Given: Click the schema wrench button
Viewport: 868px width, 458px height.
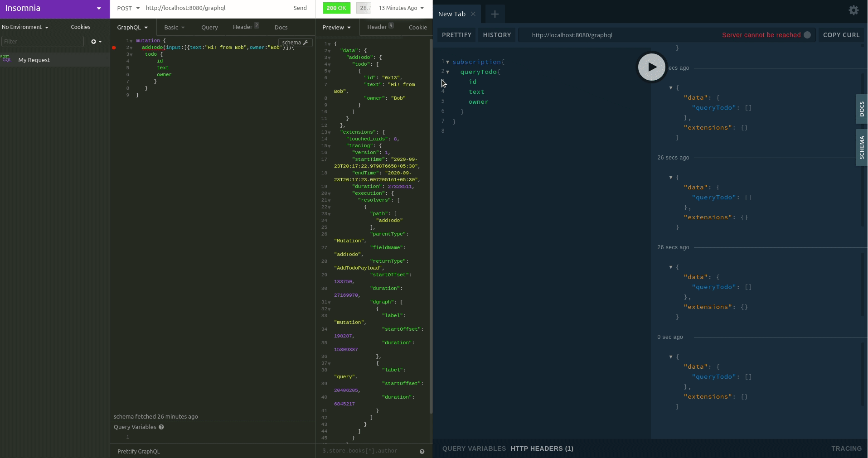Looking at the screenshot, I should (295, 43).
